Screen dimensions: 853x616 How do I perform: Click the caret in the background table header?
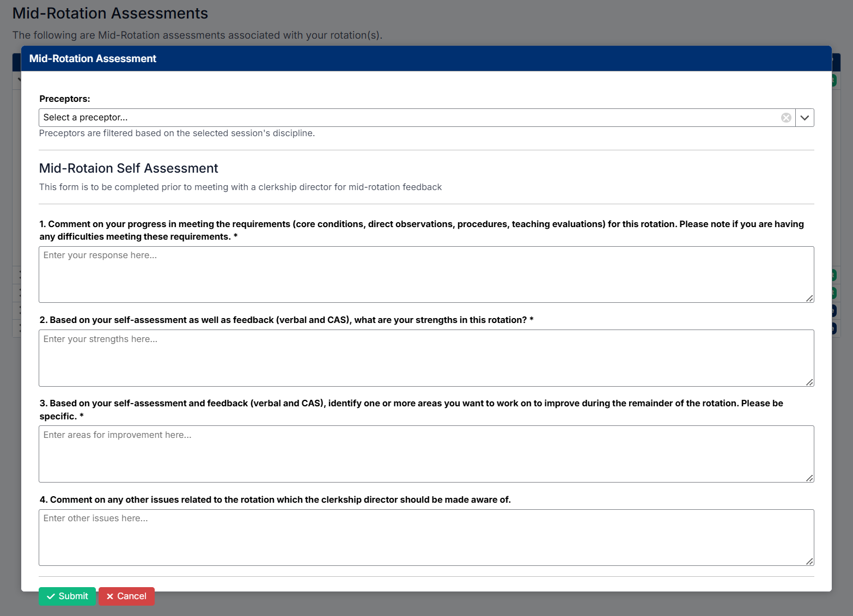pos(20,78)
